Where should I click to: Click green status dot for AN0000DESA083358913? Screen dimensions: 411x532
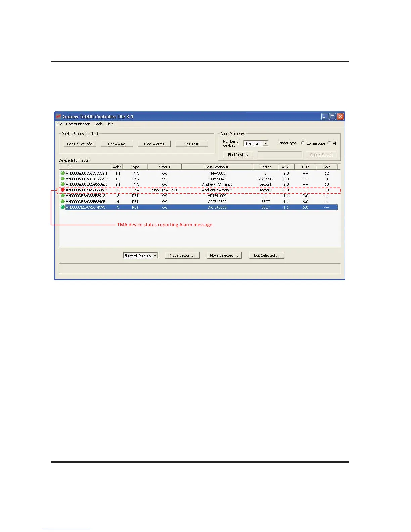point(63,195)
